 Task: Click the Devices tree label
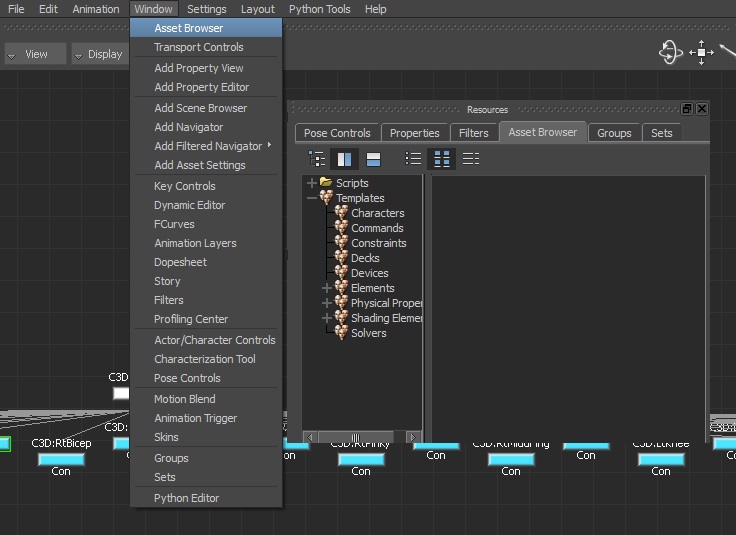click(x=370, y=273)
